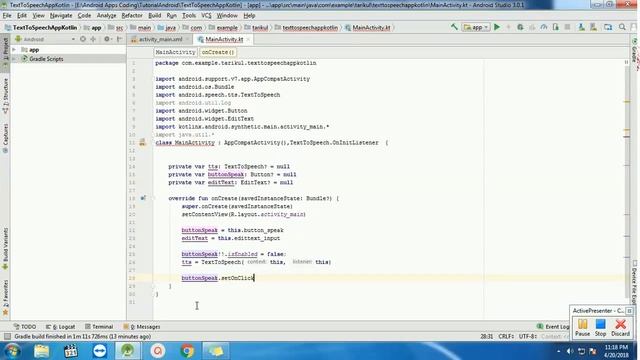Click the Windows Start button

click(x=13, y=351)
